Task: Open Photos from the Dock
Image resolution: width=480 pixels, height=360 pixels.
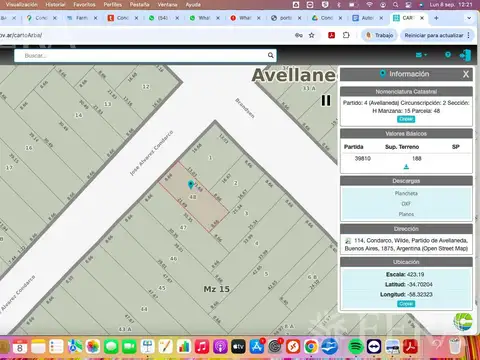Action: pos(93,347)
